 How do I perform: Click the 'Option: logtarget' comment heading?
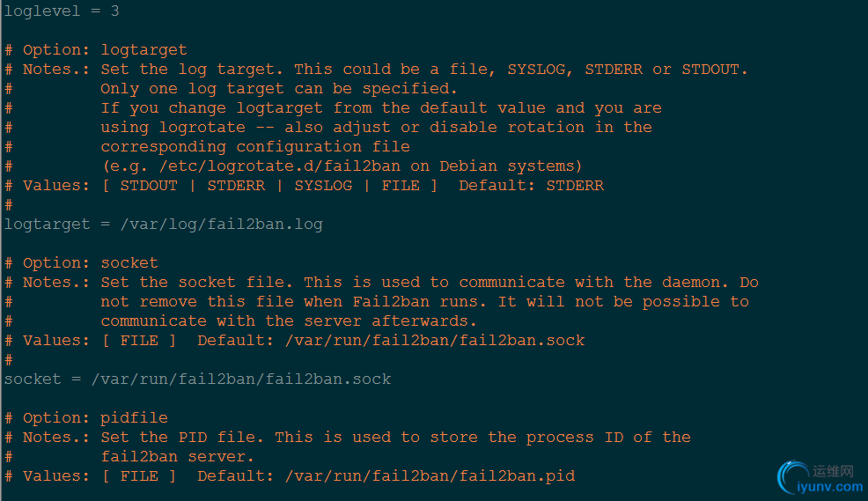[x=105, y=50]
